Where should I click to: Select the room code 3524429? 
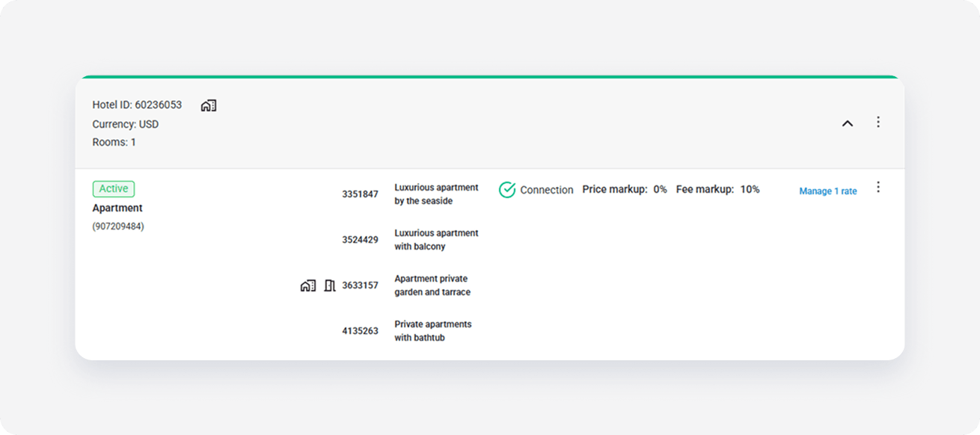pyautogui.click(x=361, y=240)
